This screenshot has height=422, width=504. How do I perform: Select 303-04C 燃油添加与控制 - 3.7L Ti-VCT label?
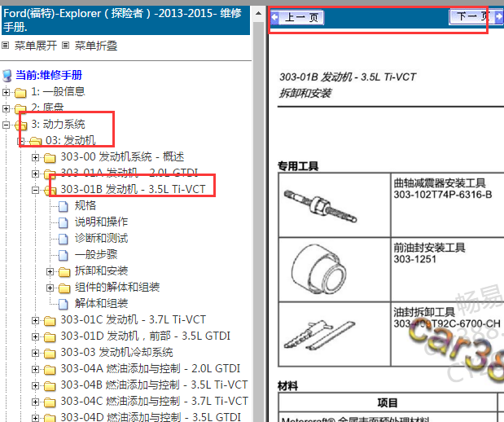click(x=154, y=402)
